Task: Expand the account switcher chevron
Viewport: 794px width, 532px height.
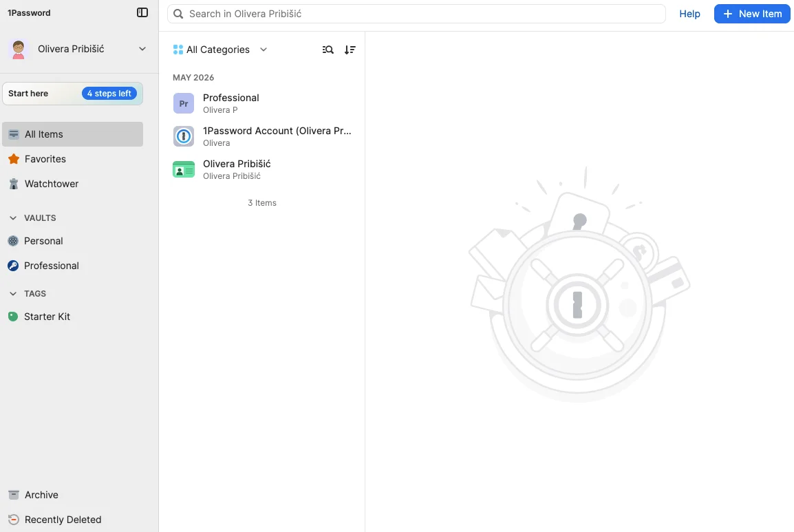Action: pyautogui.click(x=142, y=49)
